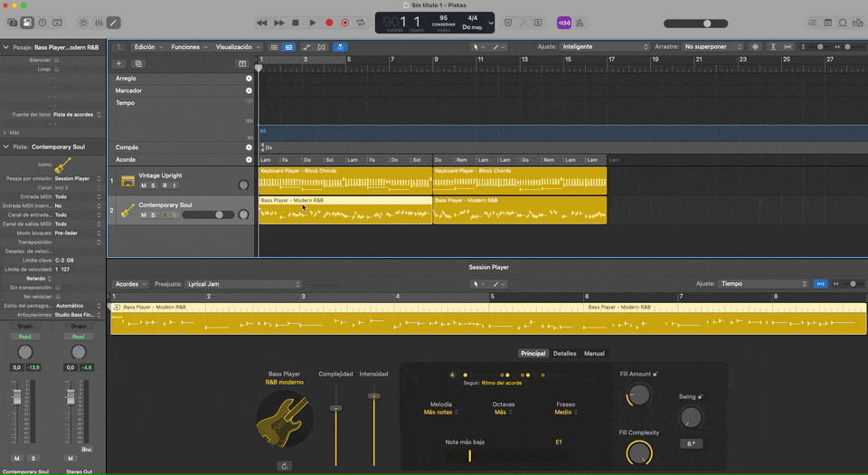Screen dimensions: 868x475
Task: Open the List Editors icon
Action: [812, 23]
